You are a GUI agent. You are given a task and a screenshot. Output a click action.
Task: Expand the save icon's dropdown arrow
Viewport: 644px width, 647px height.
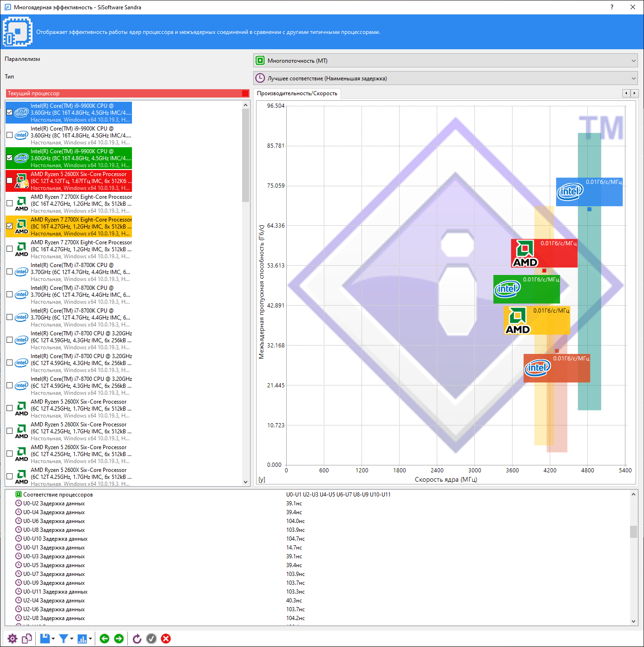click(53, 639)
